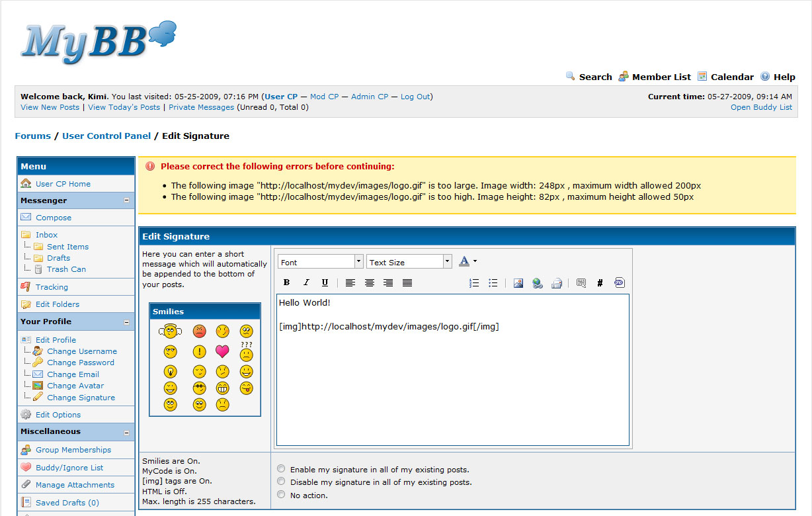The image size is (812, 516).
Task: Add the pink heart smiley
Action: 222,351
